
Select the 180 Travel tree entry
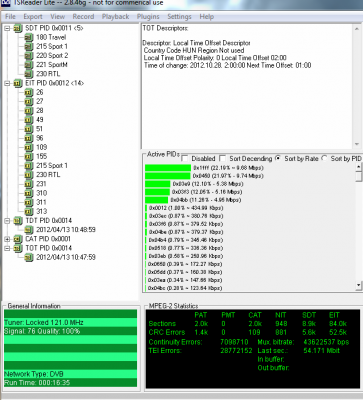51,38
